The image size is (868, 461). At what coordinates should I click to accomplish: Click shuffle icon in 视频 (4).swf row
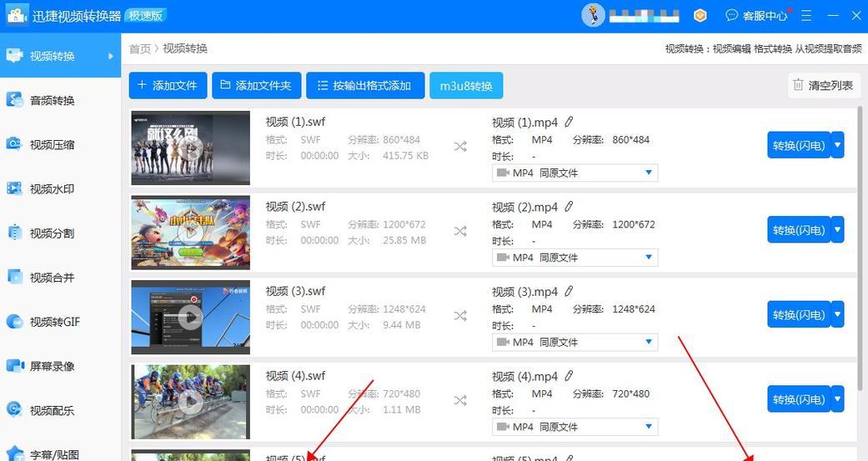(x=460, y=401)
